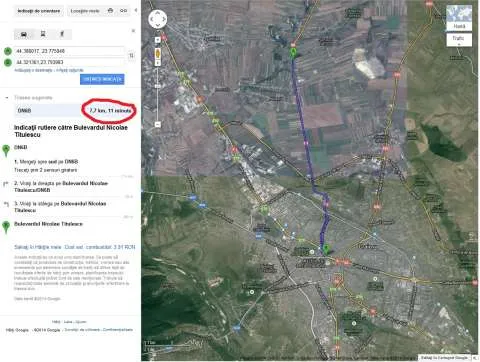Click the turn-left arrow icon for step 3

click(x=6, y=204)
